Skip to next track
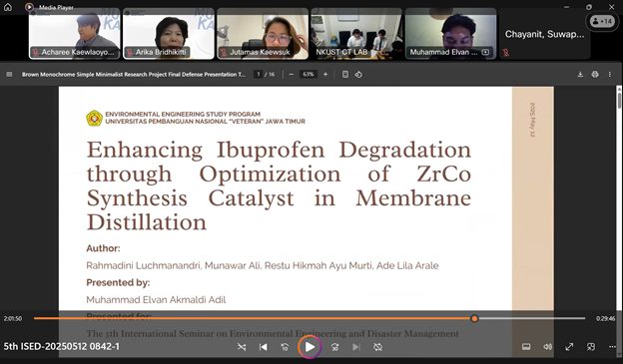 tap(356, 347)
